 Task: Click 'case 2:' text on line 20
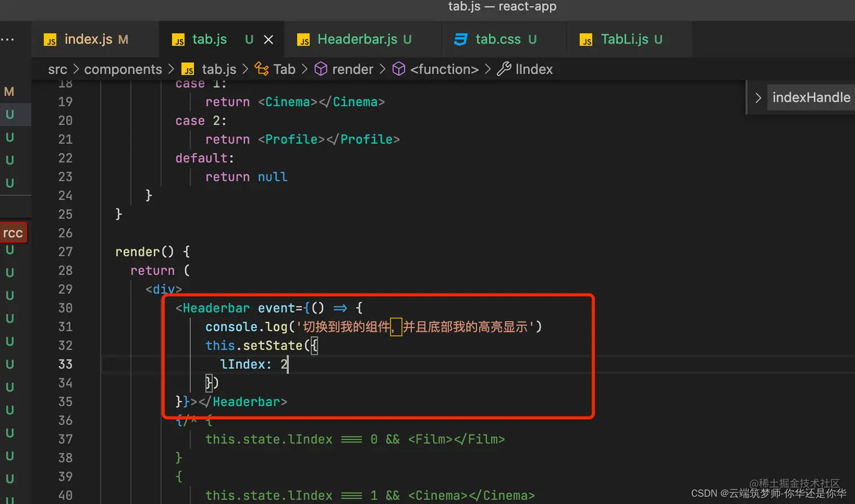point(201,121)
